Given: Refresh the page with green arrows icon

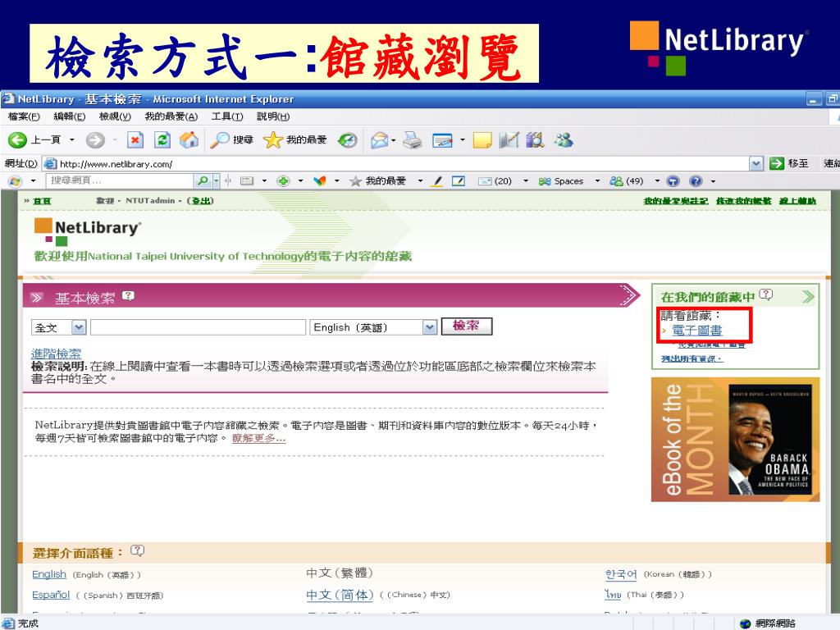Looking at the screenshot, I should (162, 140).
